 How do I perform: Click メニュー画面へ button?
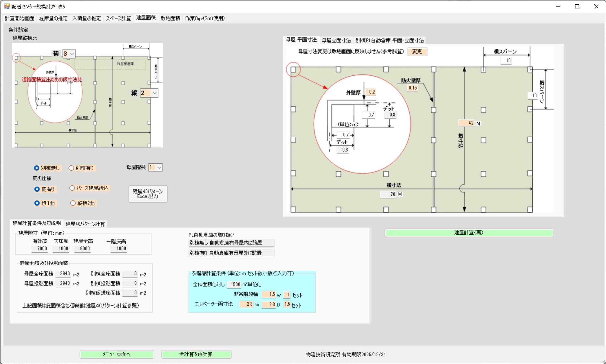(x=117, y=354)
